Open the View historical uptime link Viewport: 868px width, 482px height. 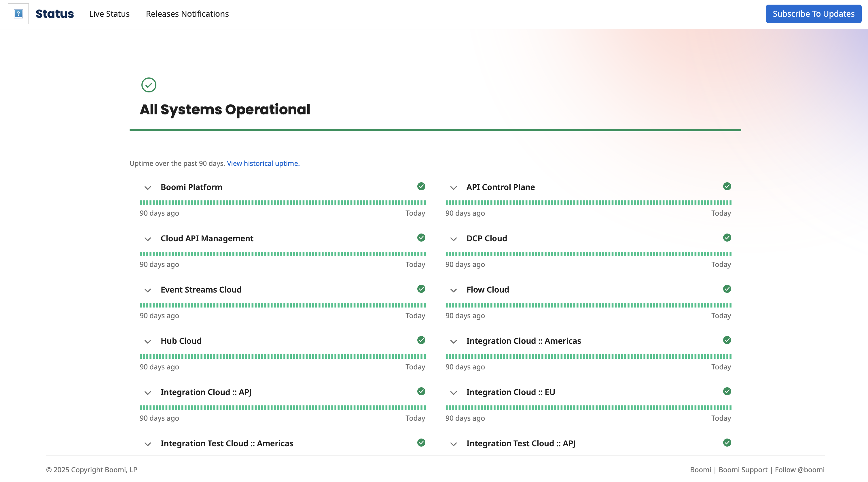(263, 163)
